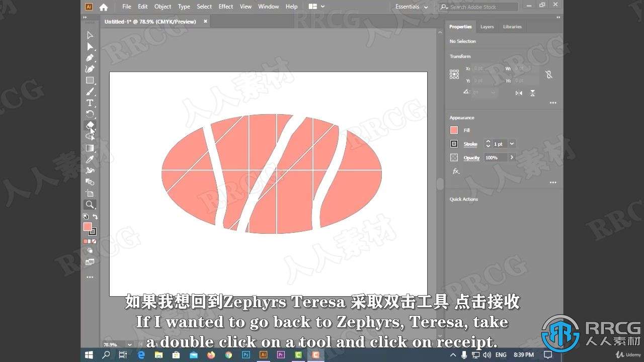Open the arrange documents dropdown arrow
Screen dimensions: 644x362
(x=323, y=7)
